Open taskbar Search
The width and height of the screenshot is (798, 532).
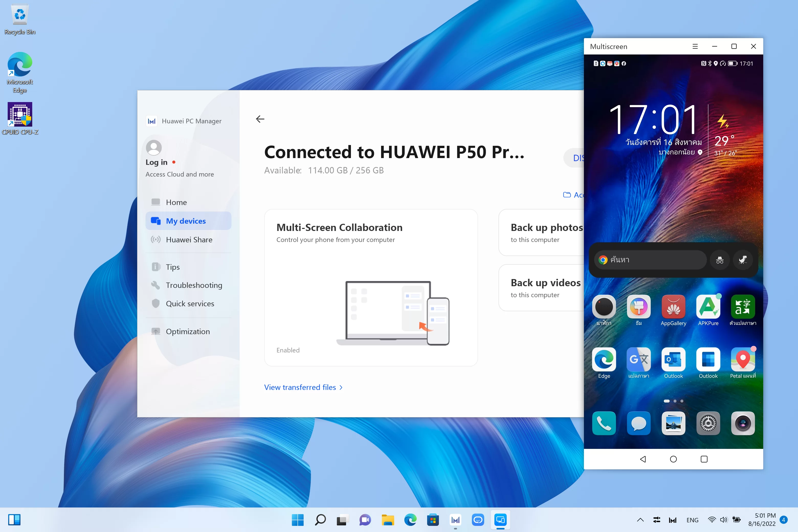pos(320,520)
